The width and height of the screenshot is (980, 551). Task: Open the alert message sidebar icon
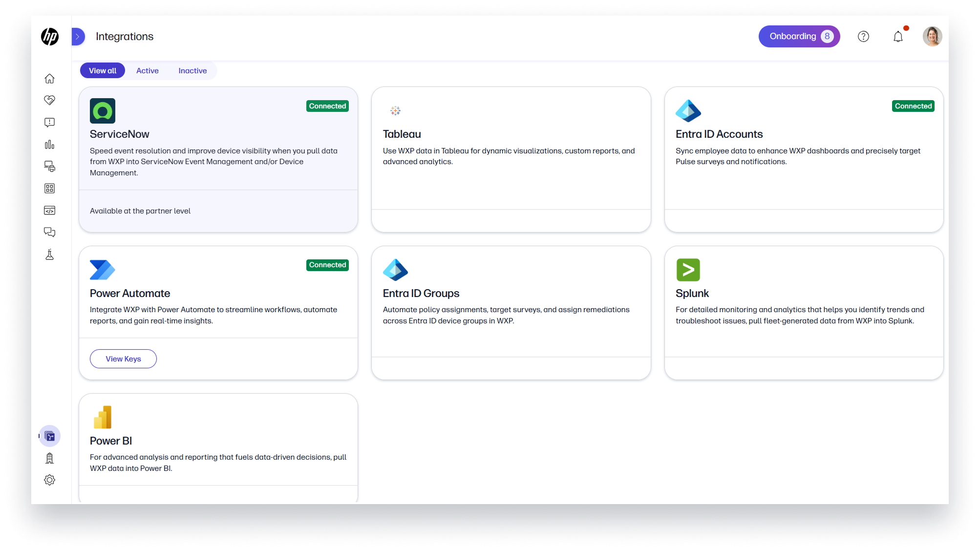click(x=49, y=123)
